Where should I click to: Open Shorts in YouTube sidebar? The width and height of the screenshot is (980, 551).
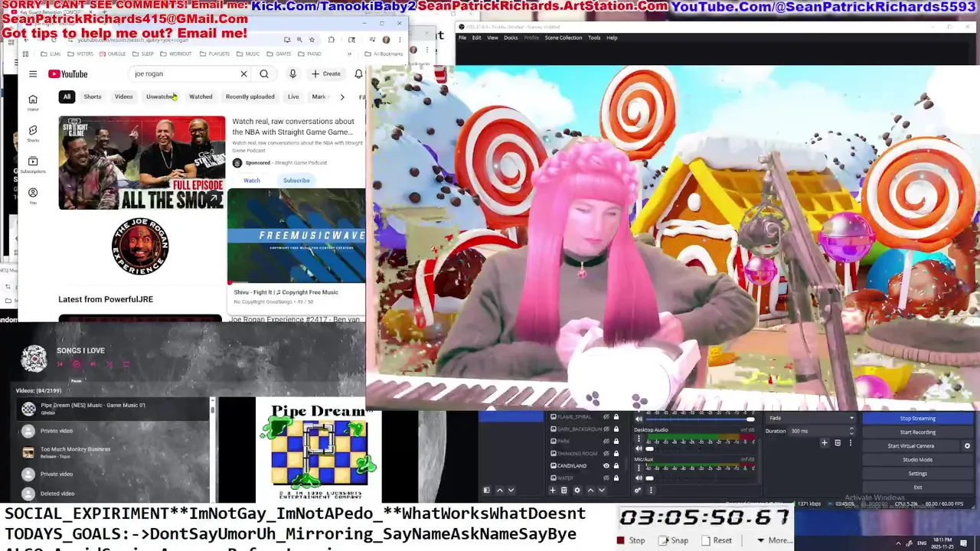point(33,134)
